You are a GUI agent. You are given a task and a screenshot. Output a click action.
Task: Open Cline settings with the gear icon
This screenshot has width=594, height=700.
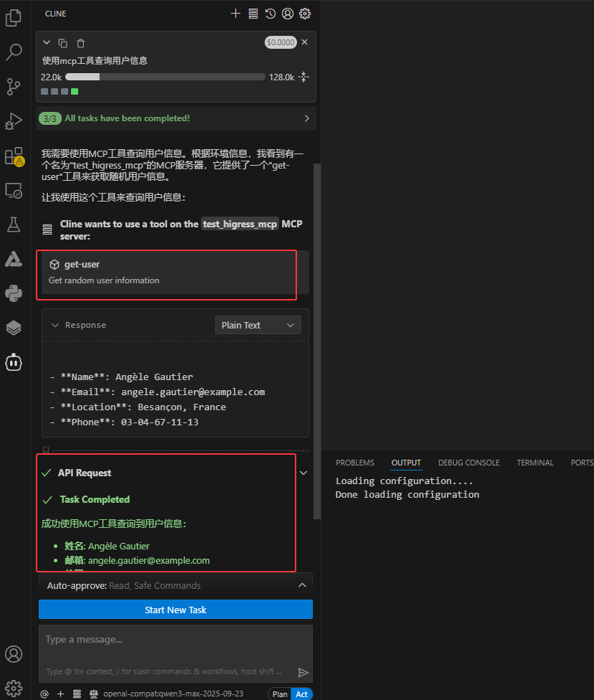305,13
